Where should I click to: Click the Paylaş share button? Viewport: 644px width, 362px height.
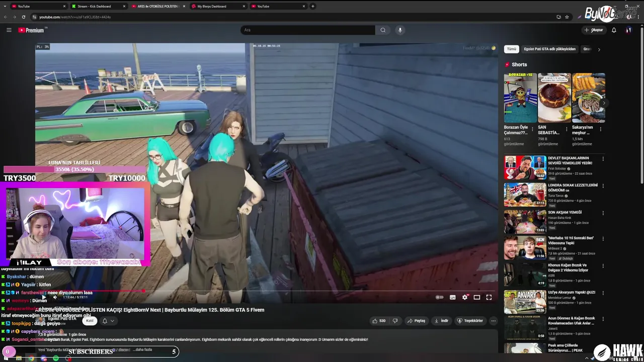click(x=416, y=321)
